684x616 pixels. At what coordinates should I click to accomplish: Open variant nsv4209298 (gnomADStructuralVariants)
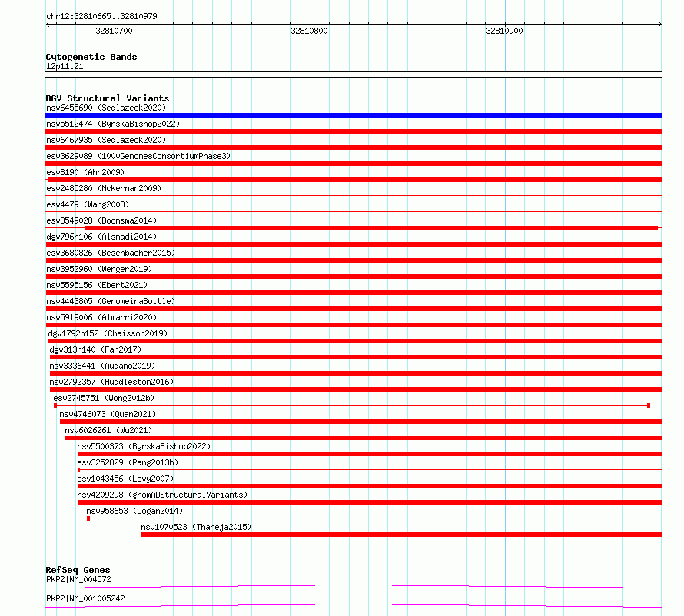(x=162, y=495)
